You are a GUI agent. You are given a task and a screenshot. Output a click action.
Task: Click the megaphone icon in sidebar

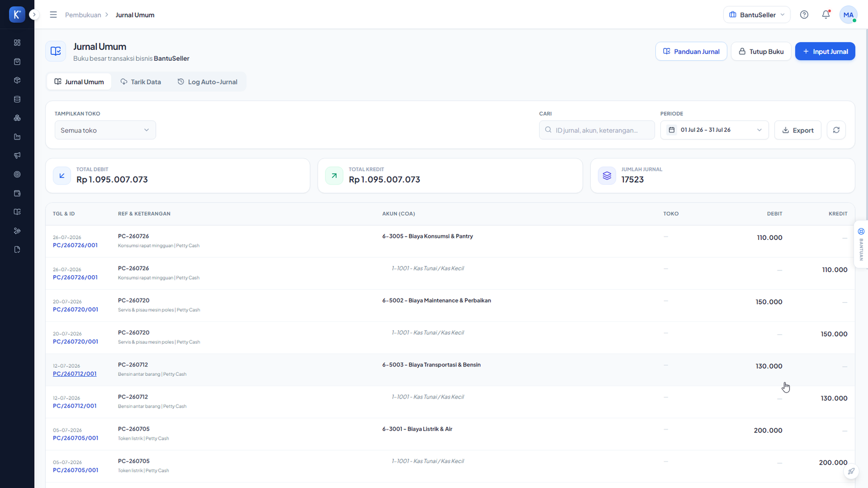click(x=17, y=156)
